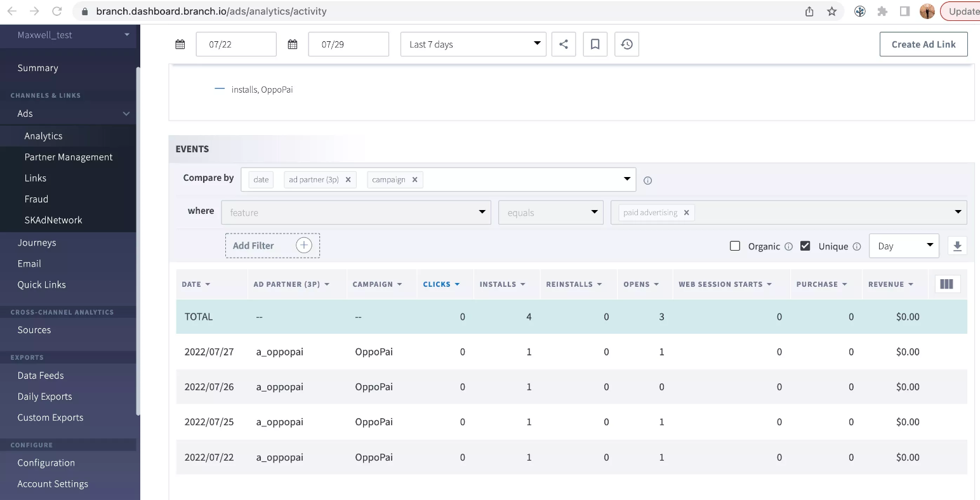Viewport: 980px width, 500px height.
Task: Sort by the OPENS column
Action: [x=641, y=284]
